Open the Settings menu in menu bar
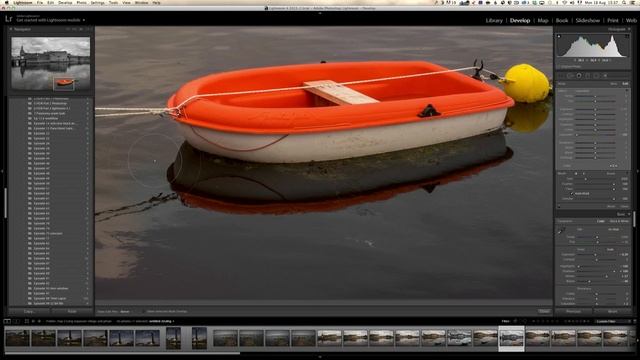This screenshot has height=360, width=640. (98, 2)
